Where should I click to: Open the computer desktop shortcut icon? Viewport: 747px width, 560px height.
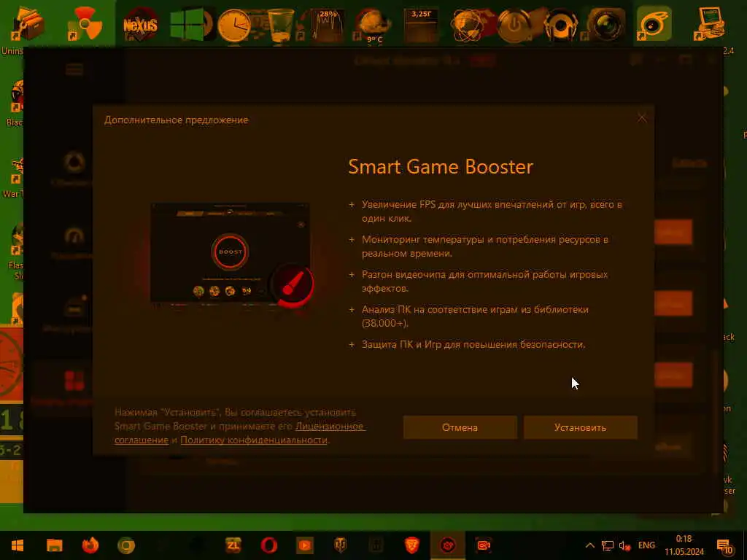click(x=710, y=23)
